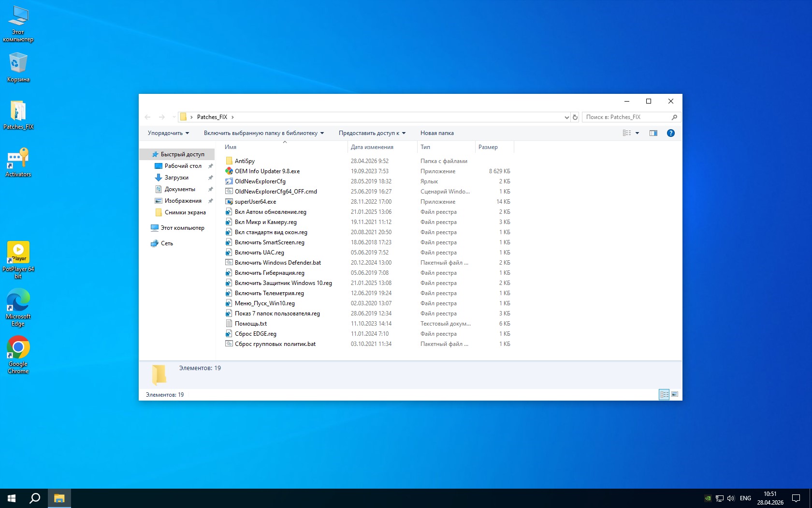
Task: Sort by Дата изменения column header
Action: click(372, 147)
